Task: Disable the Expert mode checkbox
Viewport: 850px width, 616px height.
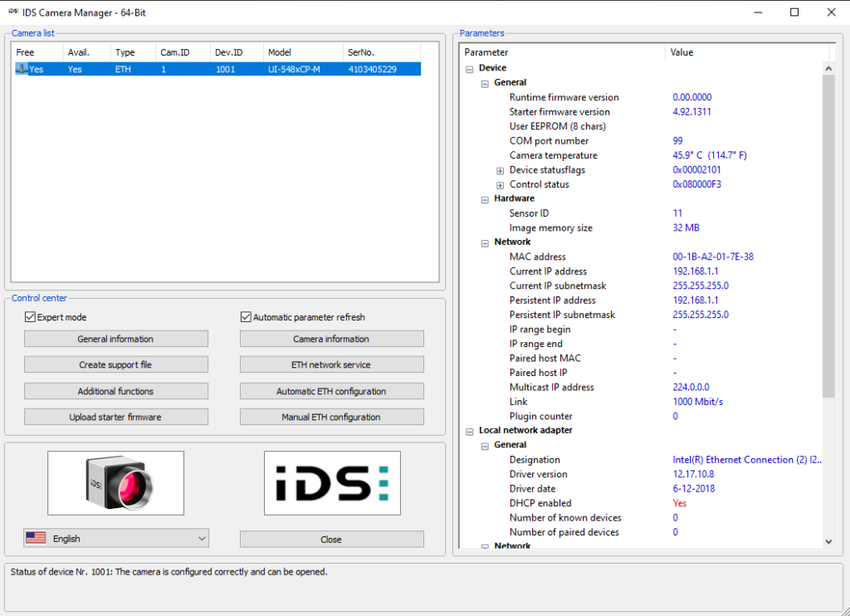Action: click(30, 316)
